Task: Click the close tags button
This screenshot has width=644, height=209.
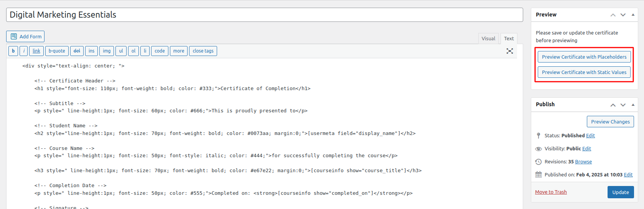Action: point(203,51)
